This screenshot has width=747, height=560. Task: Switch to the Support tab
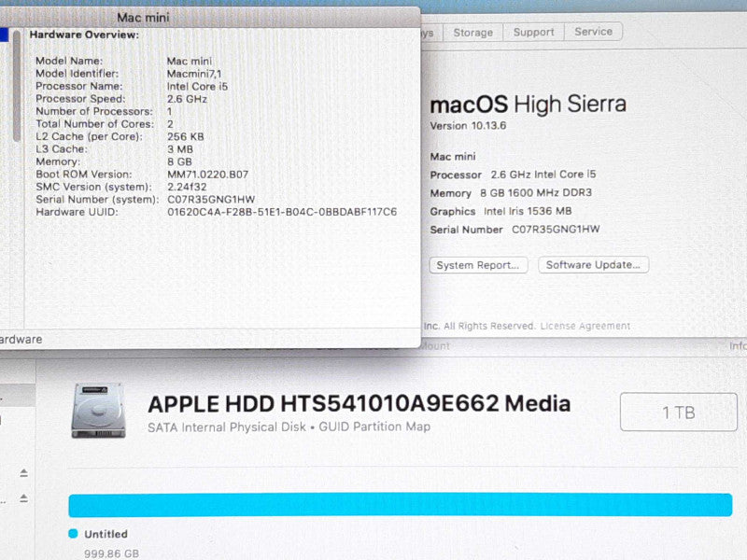533,33
